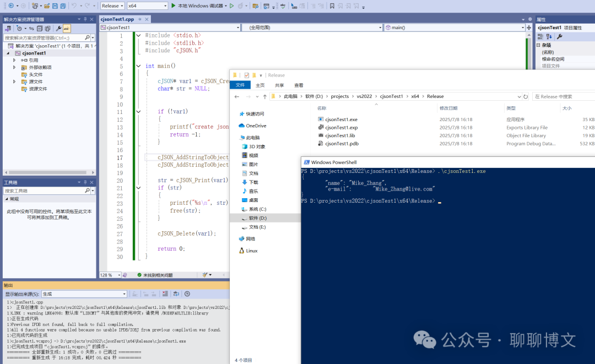Toggle the categorized view in Properties panel
This screenshot has width=595, height=364.
coord(541,36)
